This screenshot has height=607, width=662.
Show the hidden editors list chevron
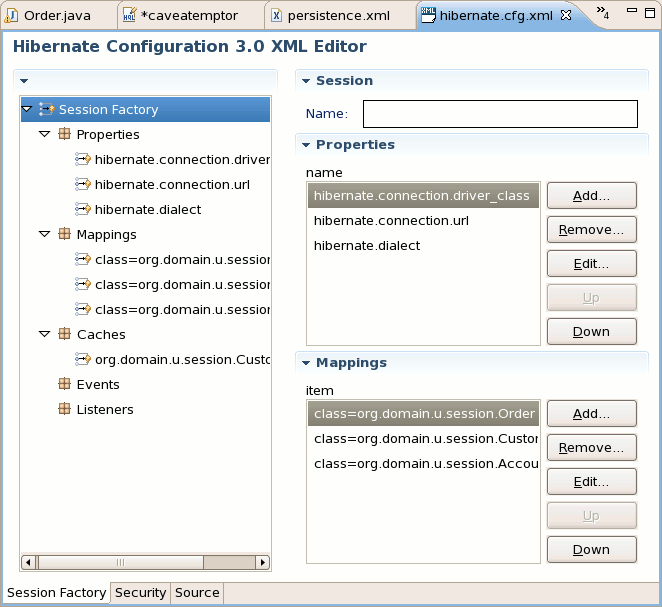tap(602, 13)
